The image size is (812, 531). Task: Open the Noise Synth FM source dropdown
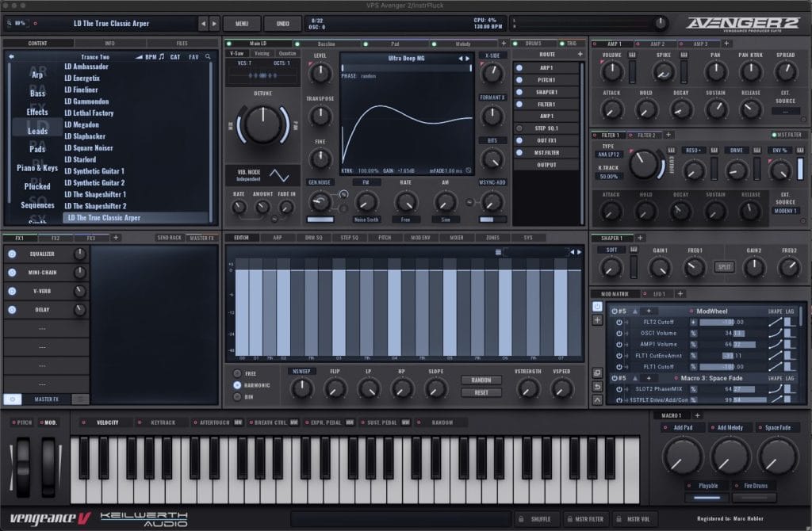point(366,219)
